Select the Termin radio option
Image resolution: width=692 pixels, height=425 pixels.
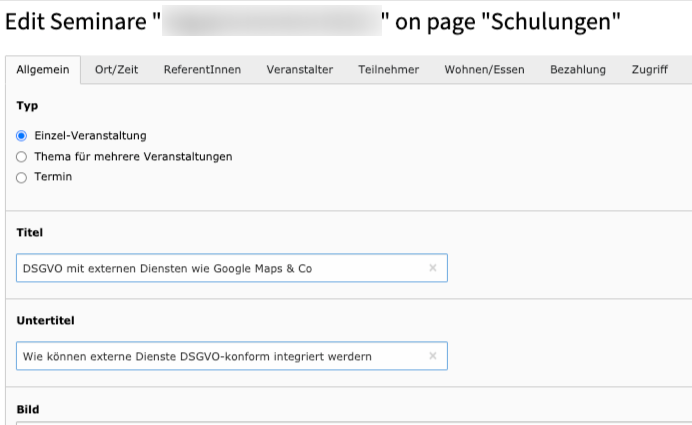[21, 177]
